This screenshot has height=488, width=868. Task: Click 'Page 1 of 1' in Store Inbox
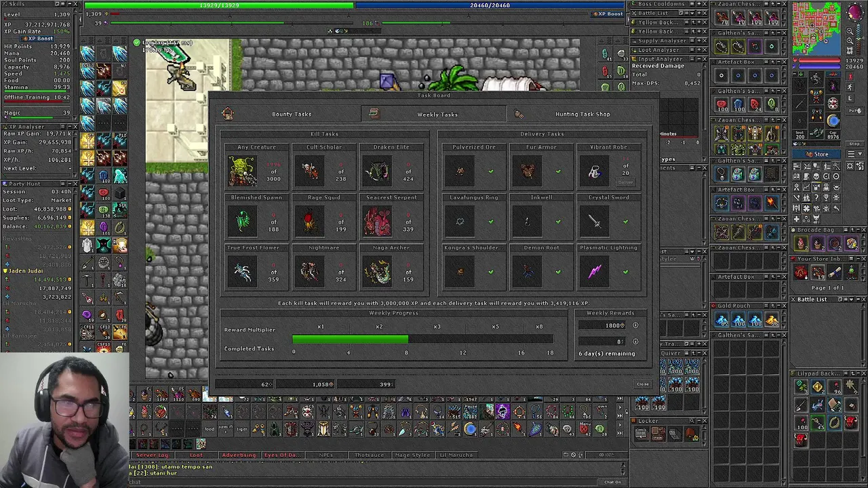[828, 288]
